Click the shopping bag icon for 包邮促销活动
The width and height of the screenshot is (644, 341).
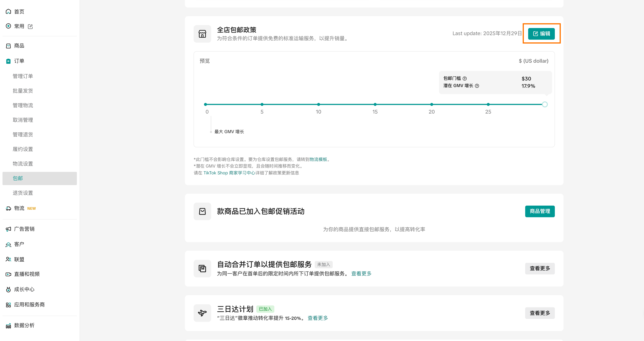click(202, 211)
